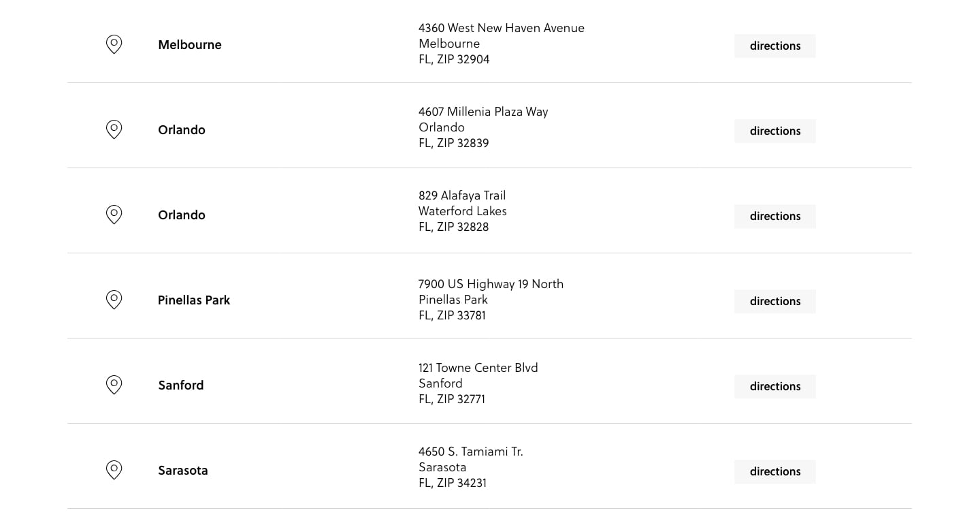Click the map pin icon beside Melbourne
The image size is (980, 521).
click(114, 45)
